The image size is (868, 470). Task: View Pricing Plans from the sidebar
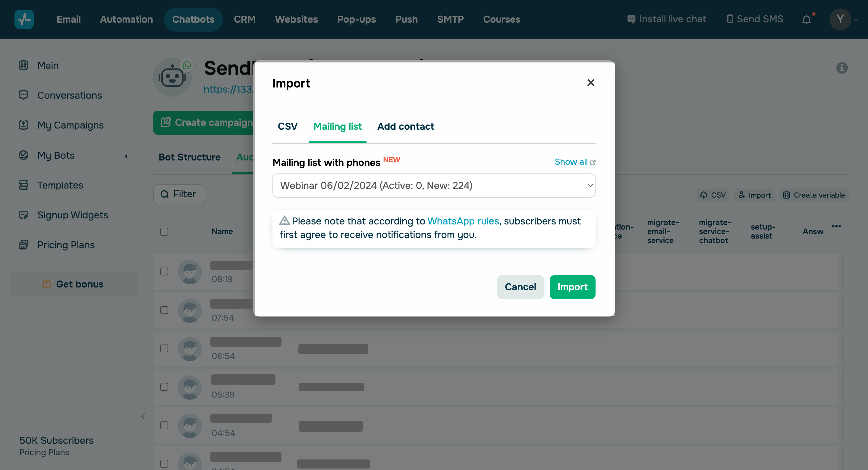point(65,245)
